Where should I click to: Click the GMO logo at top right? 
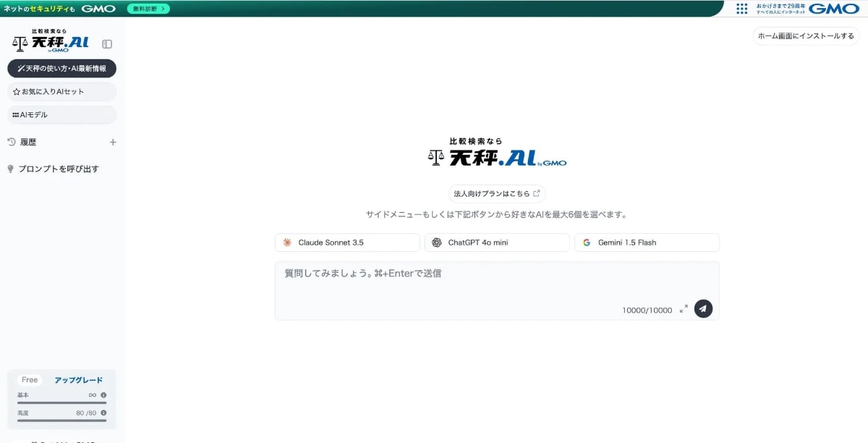click(x=834, y=9)
